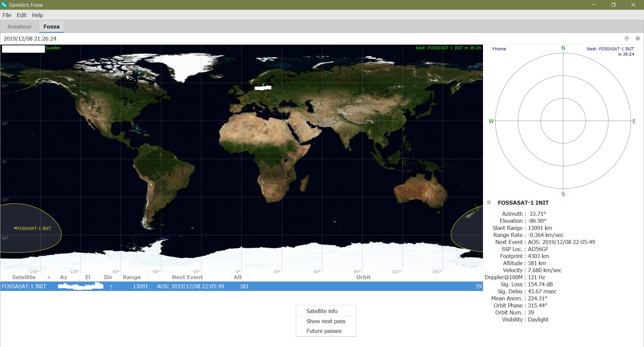Click center of the polar view plot
This screenshot has width=644, height=347.
coord(563,121)
